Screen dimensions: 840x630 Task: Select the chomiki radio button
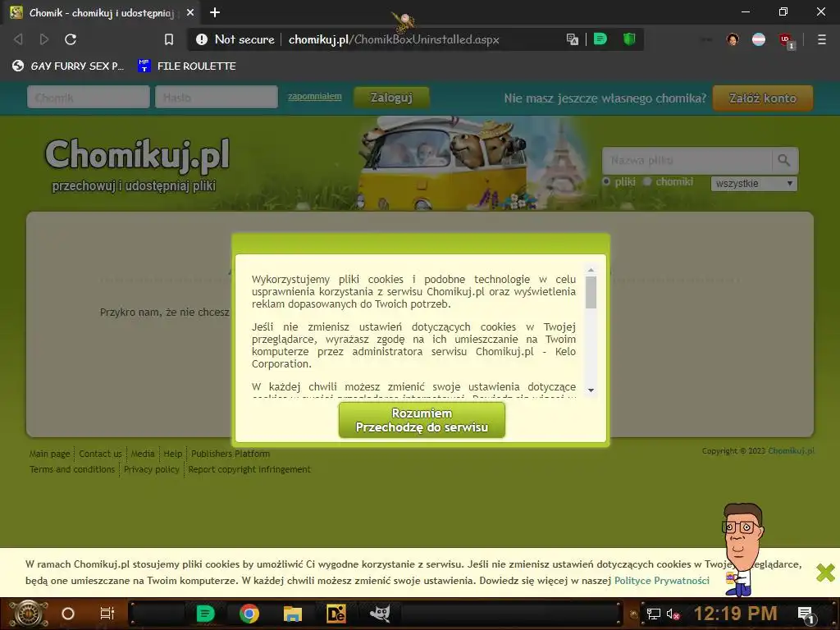tap(647, 181)
